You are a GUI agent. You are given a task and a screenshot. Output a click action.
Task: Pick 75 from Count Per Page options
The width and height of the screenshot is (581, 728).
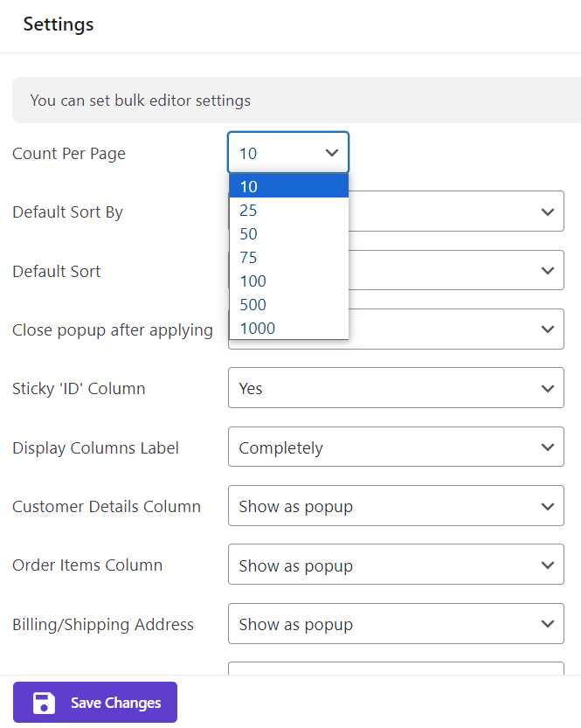tap(288, 258)
